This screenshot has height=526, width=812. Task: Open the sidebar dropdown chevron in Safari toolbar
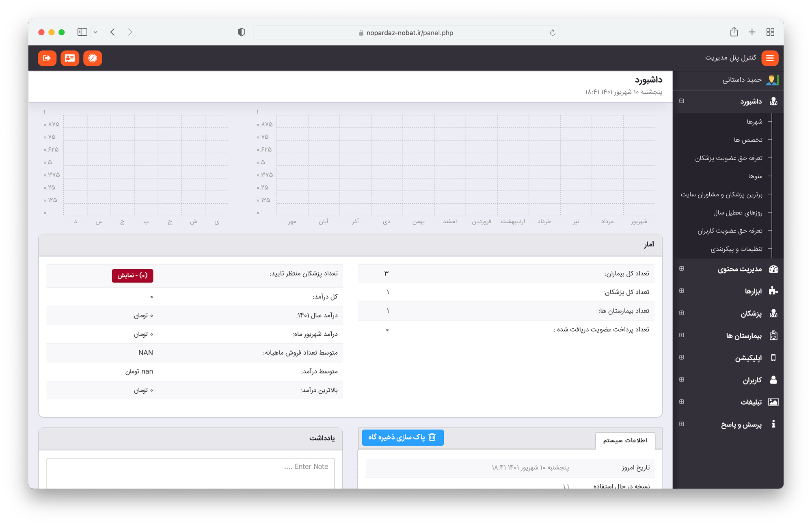tap(96, 32)
